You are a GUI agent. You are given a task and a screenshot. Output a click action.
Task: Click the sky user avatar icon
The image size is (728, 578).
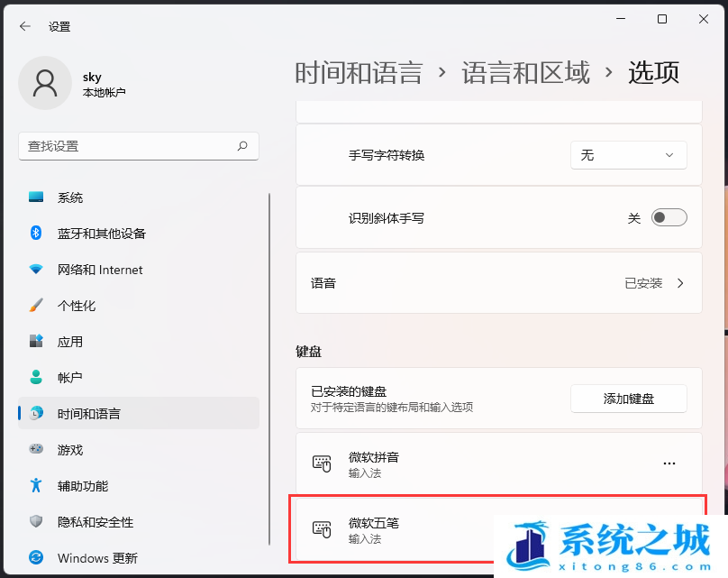(x=45, y=83)
